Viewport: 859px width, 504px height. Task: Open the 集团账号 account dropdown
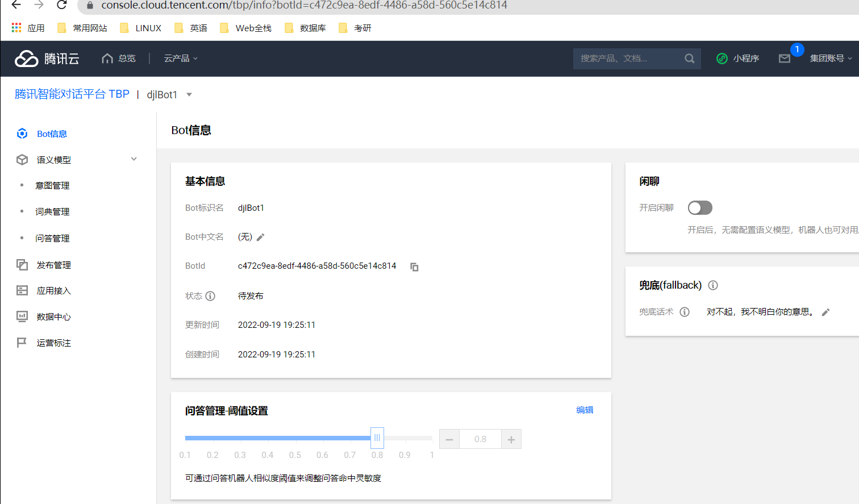click(x=831, y=59)
